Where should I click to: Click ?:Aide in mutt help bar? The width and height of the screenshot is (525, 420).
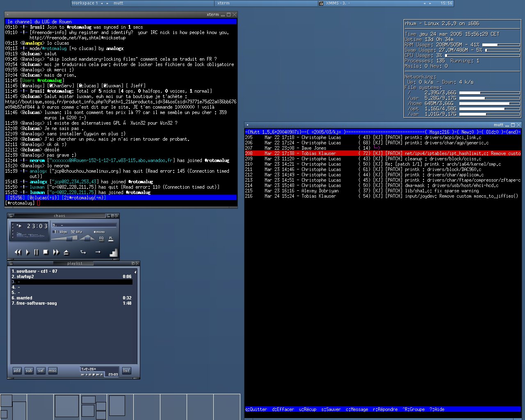[437, 409]
